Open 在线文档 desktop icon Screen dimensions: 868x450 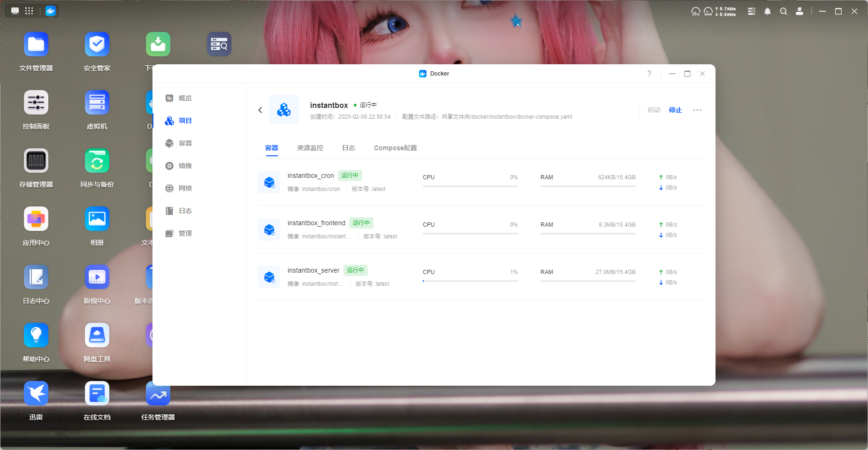coord(97,393)
